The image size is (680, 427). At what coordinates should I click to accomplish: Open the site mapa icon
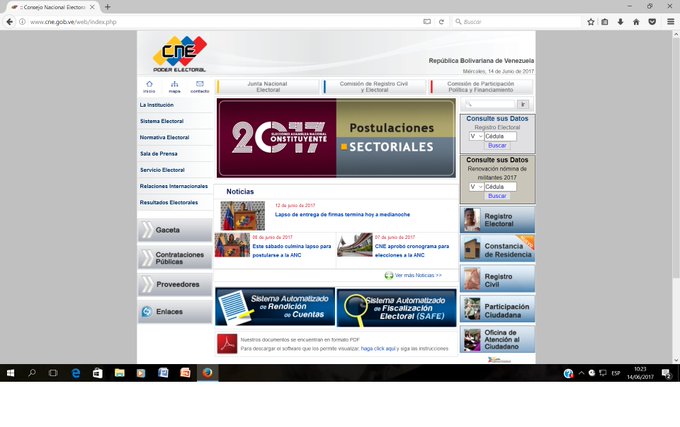(174, 86)
